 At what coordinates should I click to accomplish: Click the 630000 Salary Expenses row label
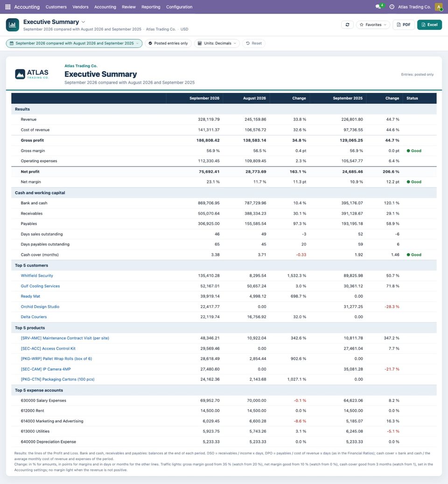(43, 400)
